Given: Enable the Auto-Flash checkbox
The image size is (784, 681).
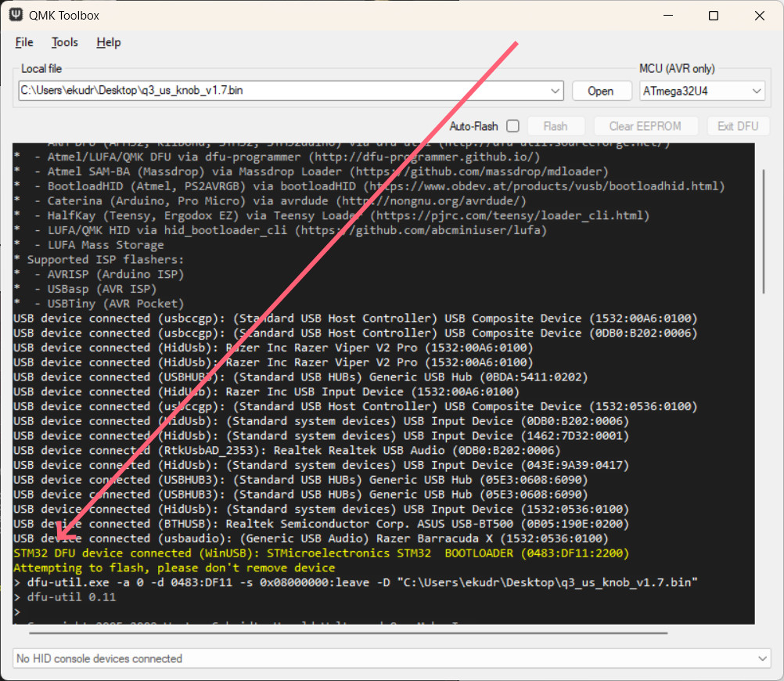Looking at the screenshot, I should pyautogui.click(x=512, y=126).
